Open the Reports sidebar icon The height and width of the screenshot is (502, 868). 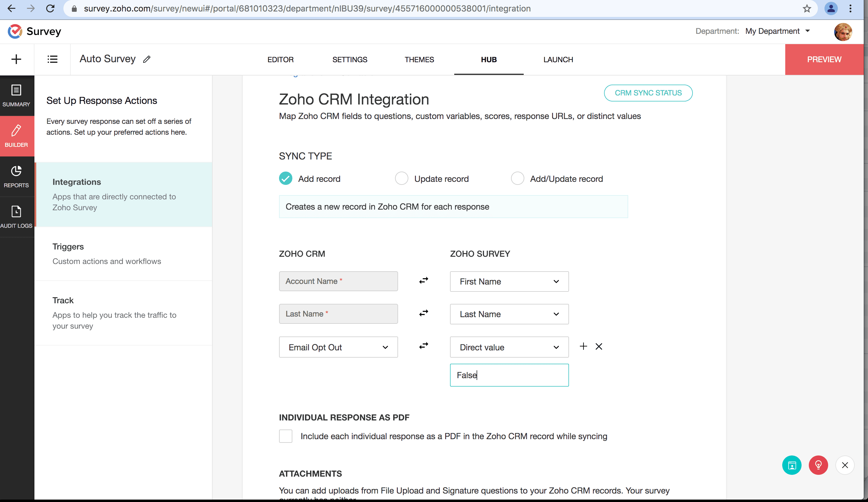click(x=16, y=176)
